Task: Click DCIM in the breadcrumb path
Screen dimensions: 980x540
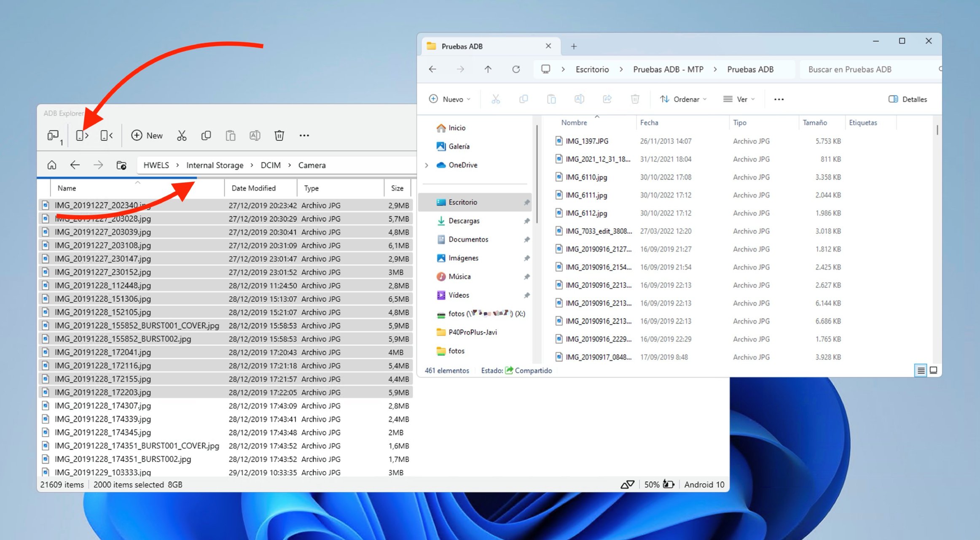Action: tap(271, 165)
